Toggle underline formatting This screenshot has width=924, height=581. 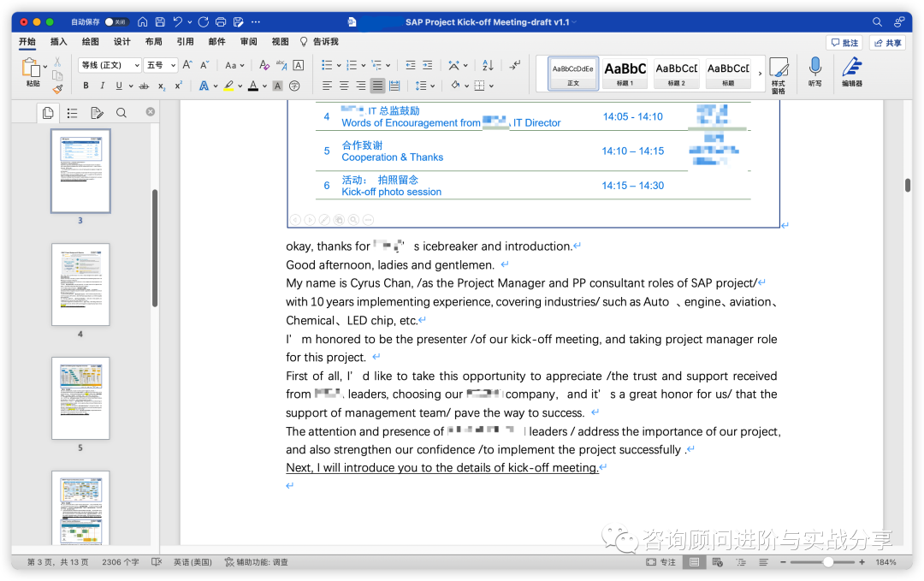(x=119, y=86)
